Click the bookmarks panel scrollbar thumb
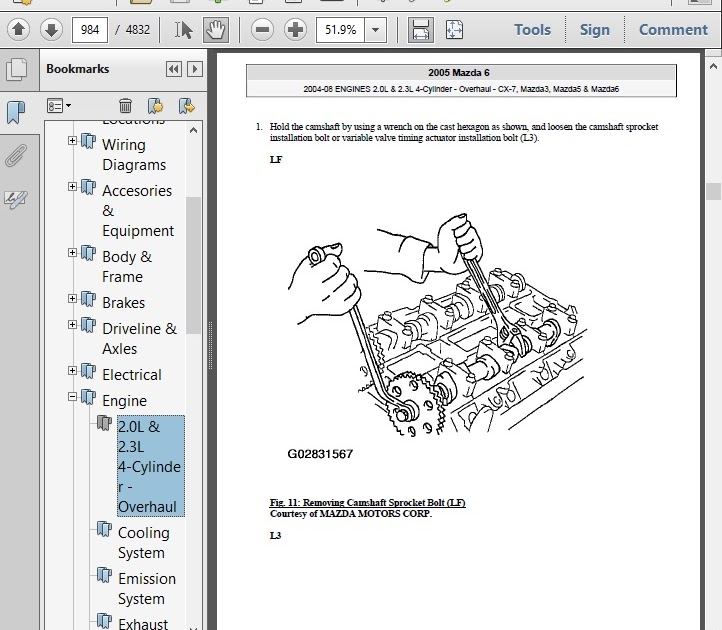This screenshot has height=630, width=722. [x=193, y=265]
